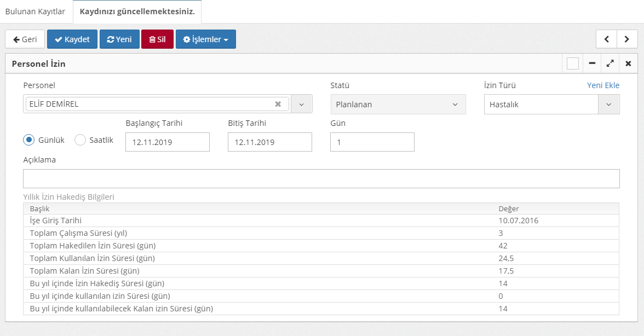644x336 pixels.
Task: Go to previous record arrow
Action: click(x=606, y=39)
